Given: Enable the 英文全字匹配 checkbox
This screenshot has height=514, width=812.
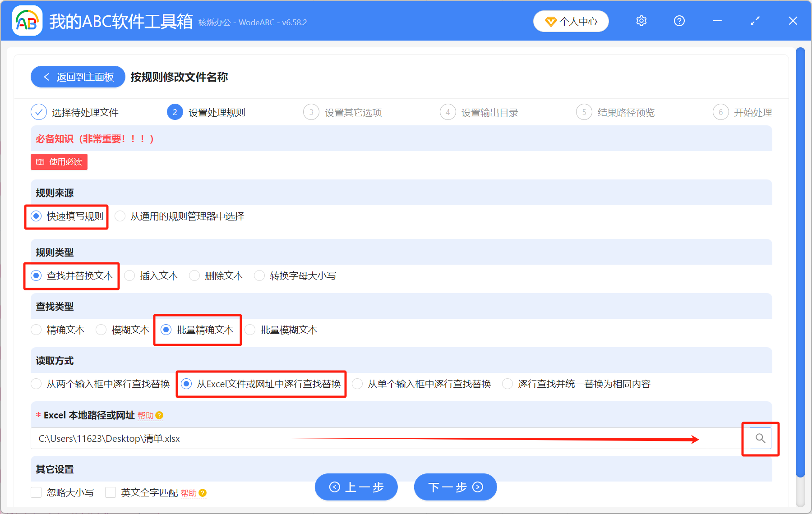Looking at the screenshot, I should pos(111,492).
